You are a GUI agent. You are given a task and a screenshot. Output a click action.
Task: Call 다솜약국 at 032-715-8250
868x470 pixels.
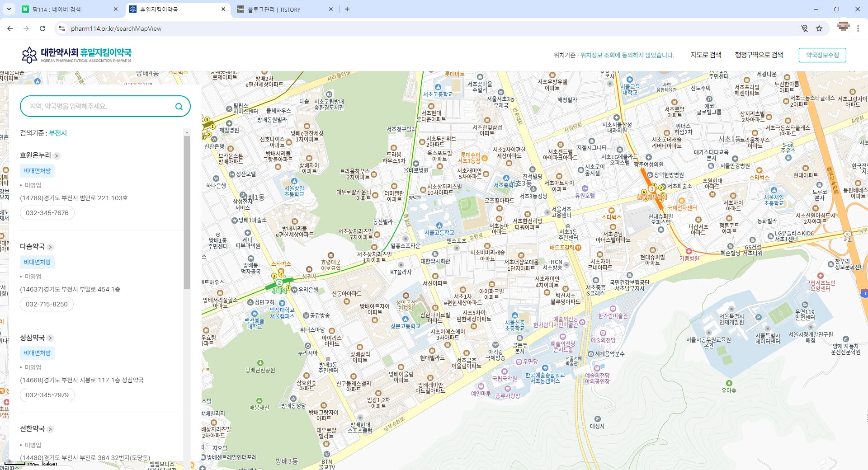click(47, 304)
